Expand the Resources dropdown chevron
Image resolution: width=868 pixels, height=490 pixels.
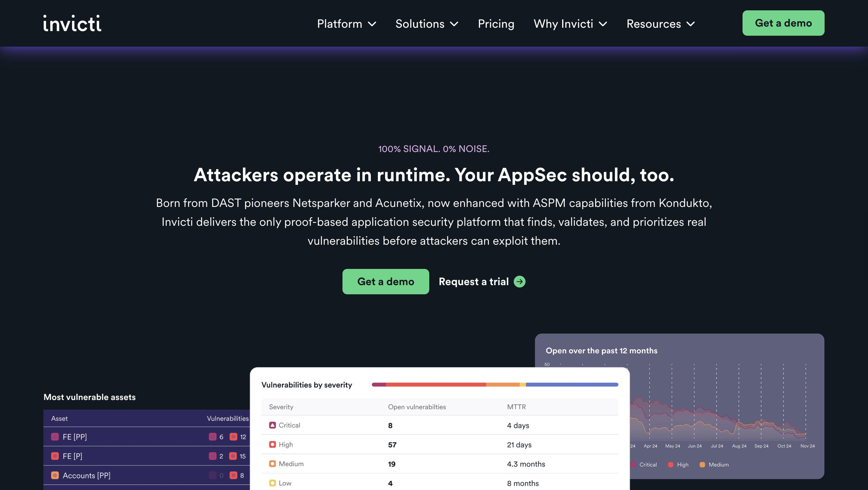click(691, 24)
